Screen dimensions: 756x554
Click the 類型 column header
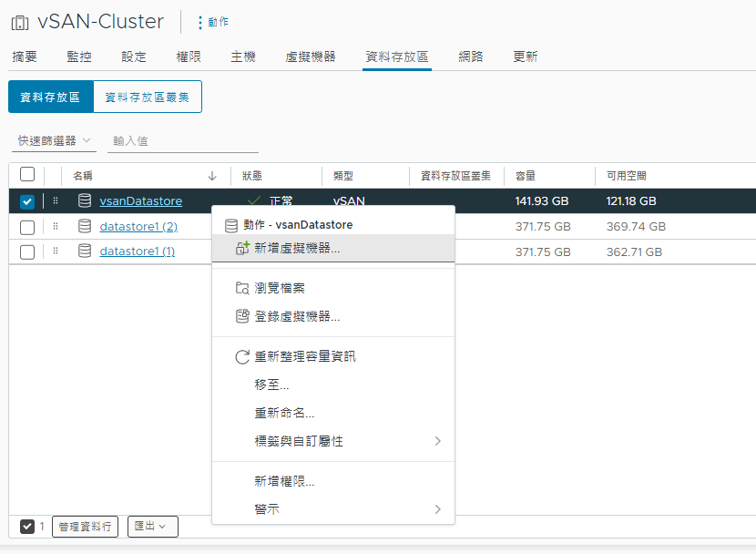click(343, 176)
